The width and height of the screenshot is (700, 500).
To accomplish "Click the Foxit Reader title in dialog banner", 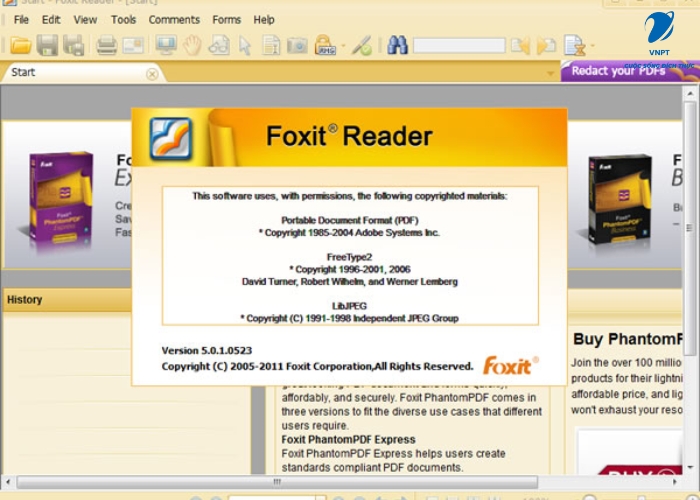I will tap(349, 136).
